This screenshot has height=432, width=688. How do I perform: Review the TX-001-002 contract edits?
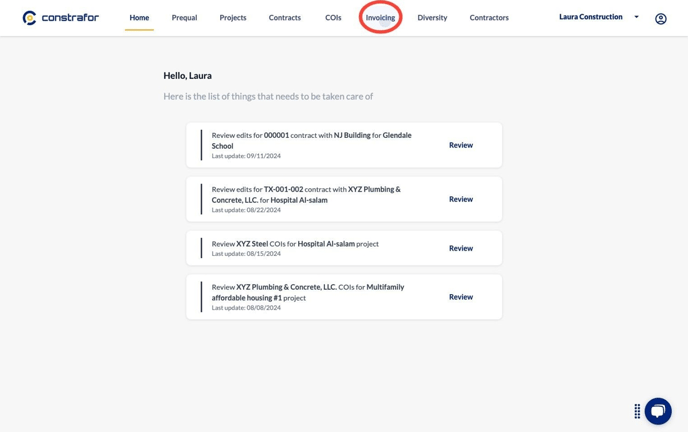pos(461,199)
